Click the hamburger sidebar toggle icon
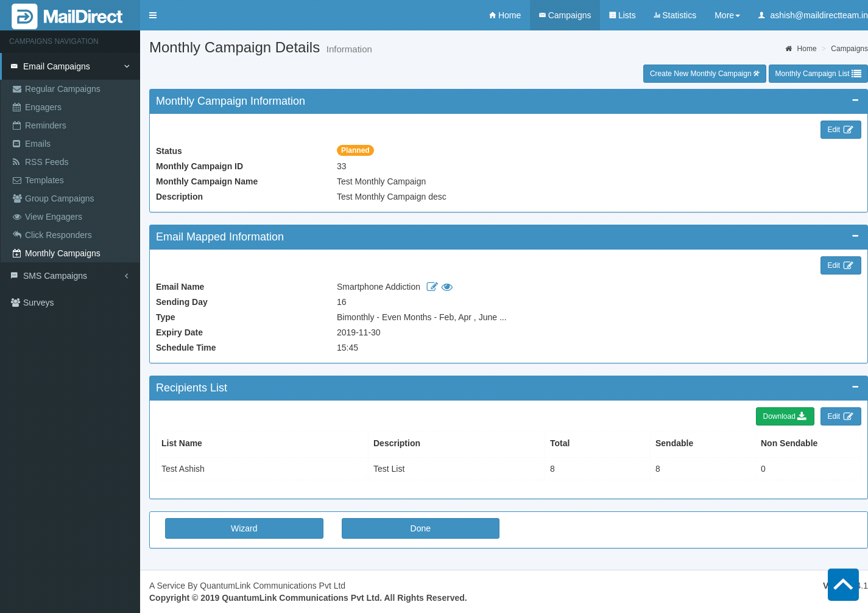 click(x=153, y=15)
